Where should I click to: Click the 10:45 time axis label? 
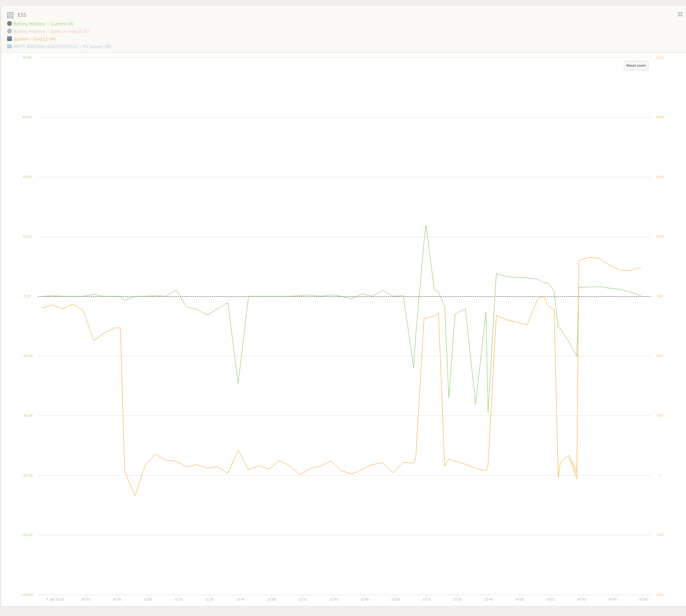point(117,599)
